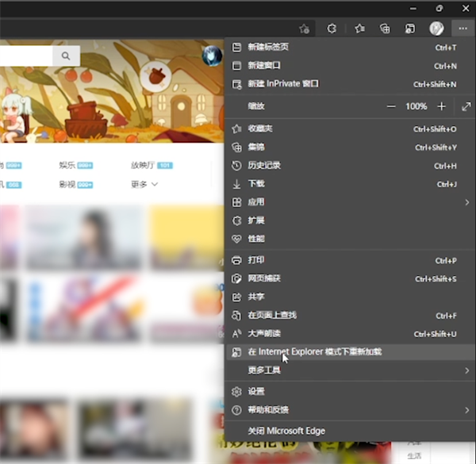The image size is (476, 464).
Task: Decrease zoom with the minus button
Action: click(x=391, y=106)
